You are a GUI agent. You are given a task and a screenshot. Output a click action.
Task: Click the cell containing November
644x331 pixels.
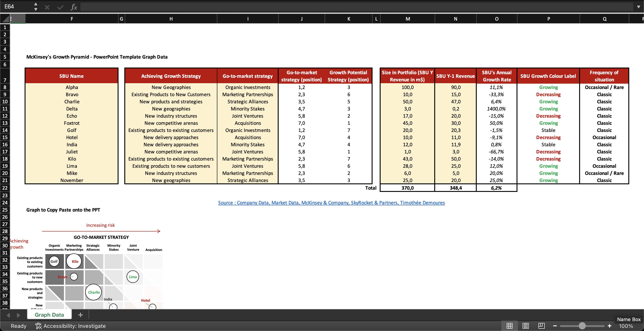tap(72, 180)
